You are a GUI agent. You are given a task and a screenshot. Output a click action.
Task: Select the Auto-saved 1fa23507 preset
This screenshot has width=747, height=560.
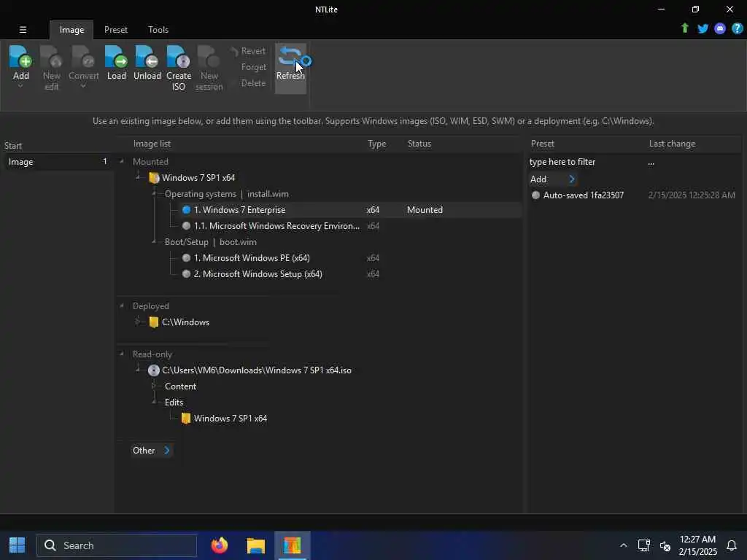pos(583,195)
